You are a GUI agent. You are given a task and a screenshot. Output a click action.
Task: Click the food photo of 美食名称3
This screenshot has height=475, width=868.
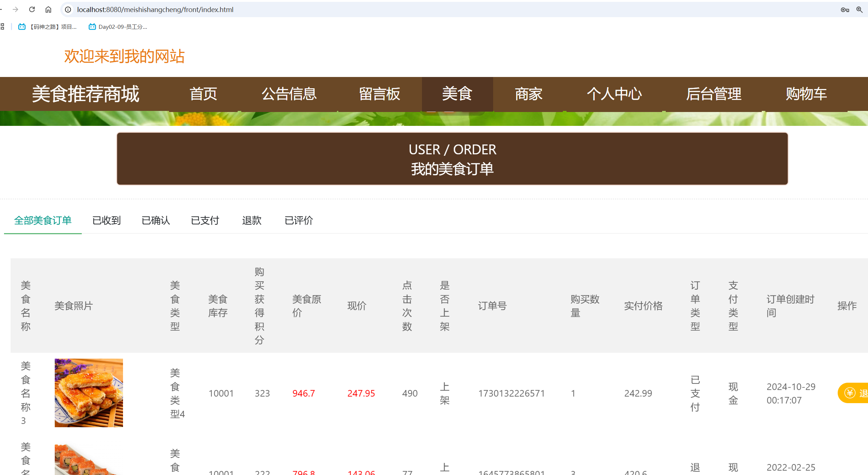tap(89, 393)
